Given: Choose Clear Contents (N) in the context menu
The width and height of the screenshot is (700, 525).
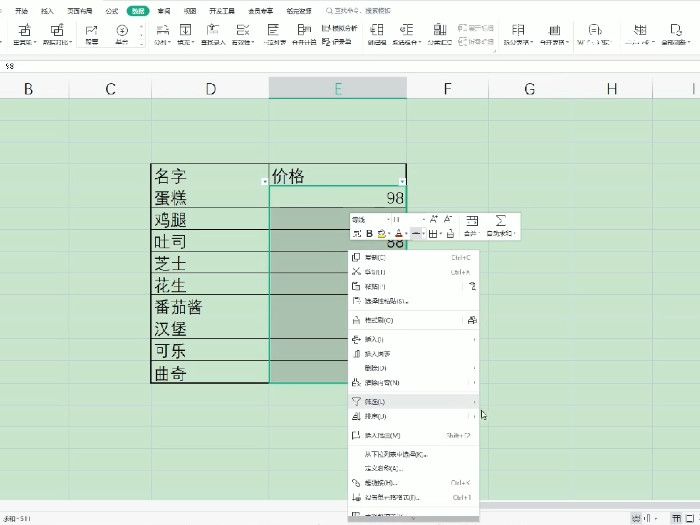Looking at the screenshot, I should (x=413, y=383).
